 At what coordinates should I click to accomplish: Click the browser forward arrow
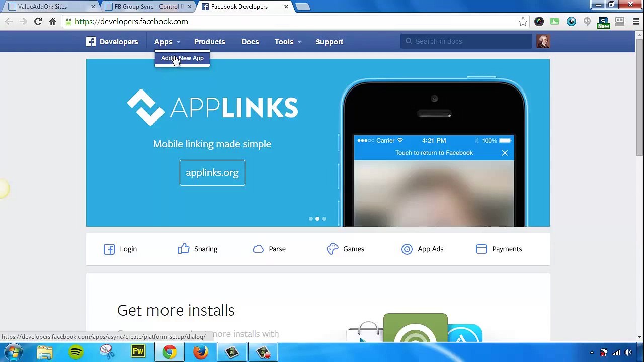pos(23,22)
